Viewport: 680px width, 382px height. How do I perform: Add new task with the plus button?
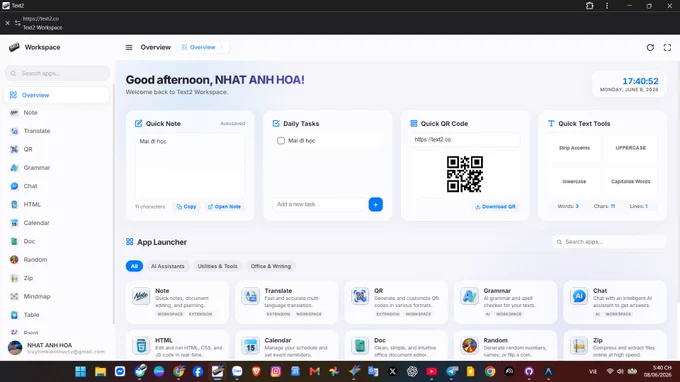coord(376,204)
